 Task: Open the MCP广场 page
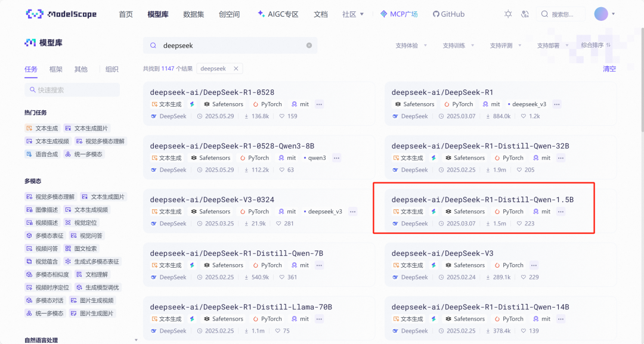click(399, 14)
